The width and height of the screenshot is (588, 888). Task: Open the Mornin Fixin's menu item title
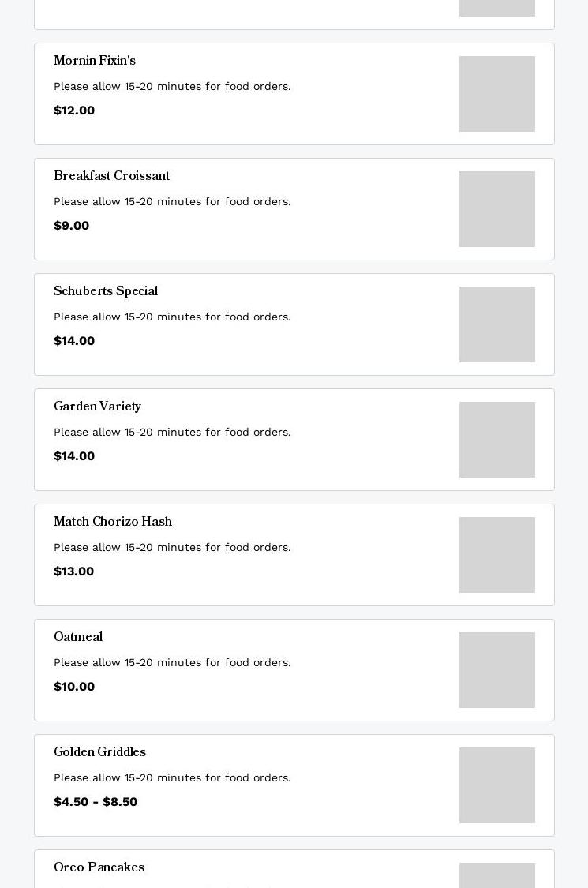[x=95, y=62]
